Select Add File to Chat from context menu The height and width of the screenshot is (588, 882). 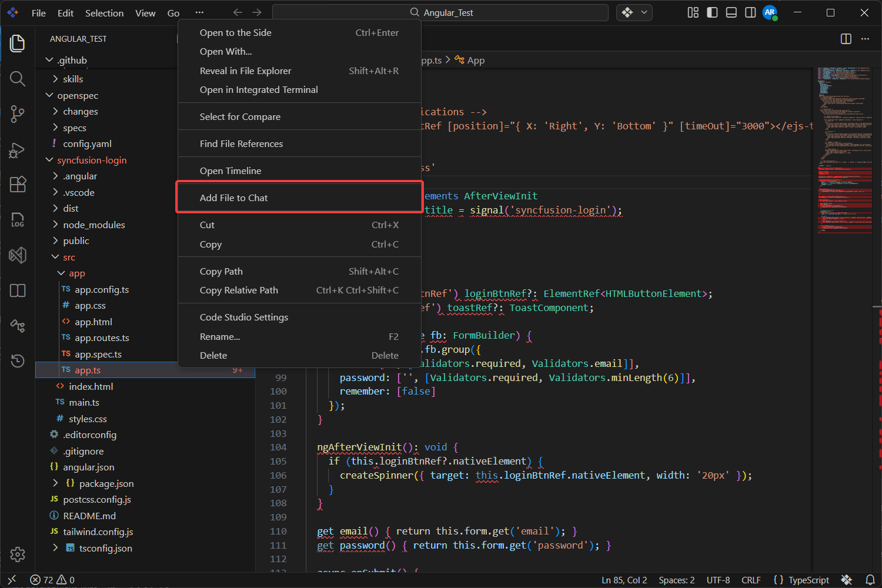pyautogui.click(x=233, y=198)
